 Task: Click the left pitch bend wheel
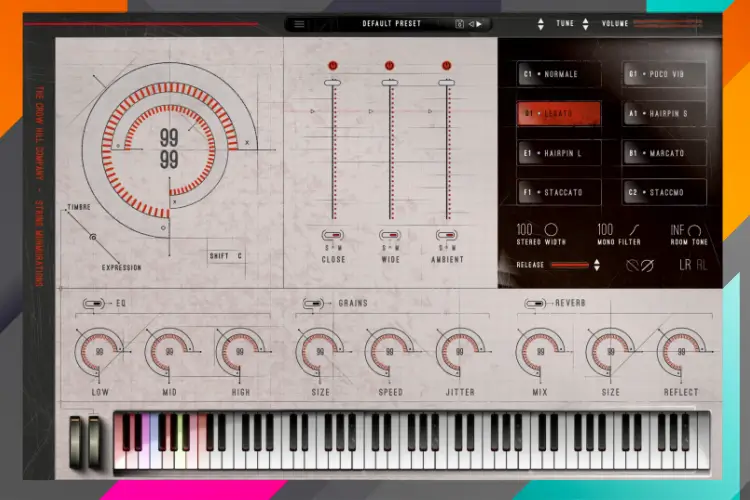pyautogui.click(x=76, y=441)
